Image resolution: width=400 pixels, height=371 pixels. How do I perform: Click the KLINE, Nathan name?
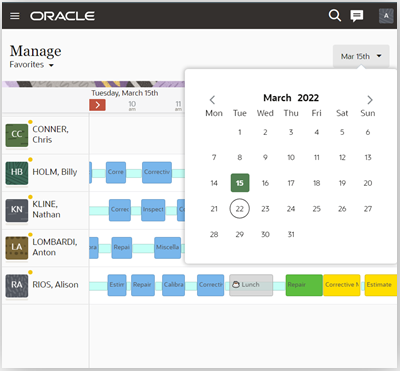tap(46, 209)
